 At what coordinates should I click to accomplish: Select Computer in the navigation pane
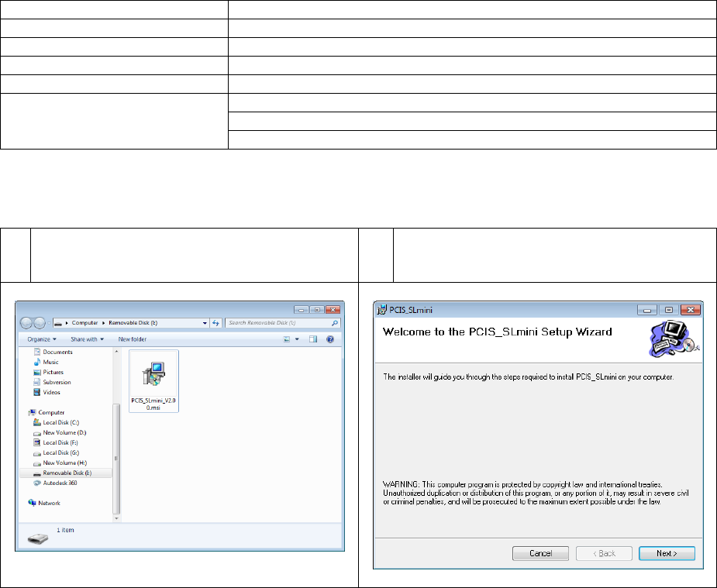pyautogui.click(x=47, y=412)
